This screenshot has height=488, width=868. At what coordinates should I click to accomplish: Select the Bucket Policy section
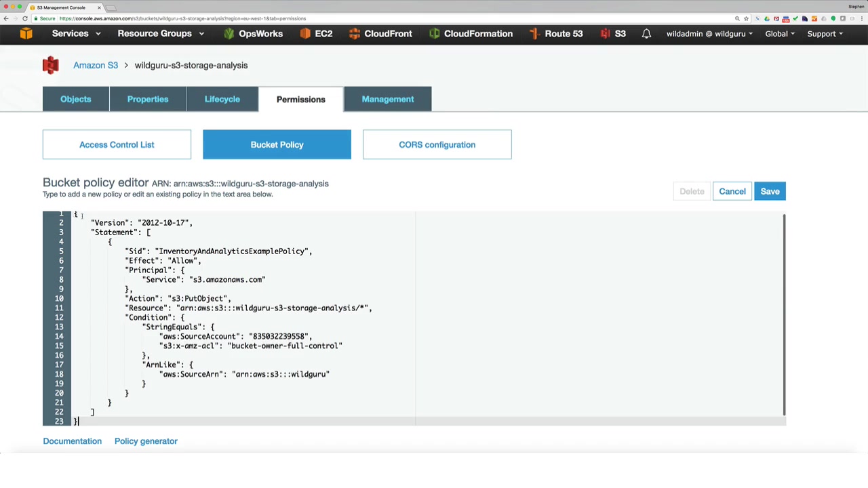[277, 144]
